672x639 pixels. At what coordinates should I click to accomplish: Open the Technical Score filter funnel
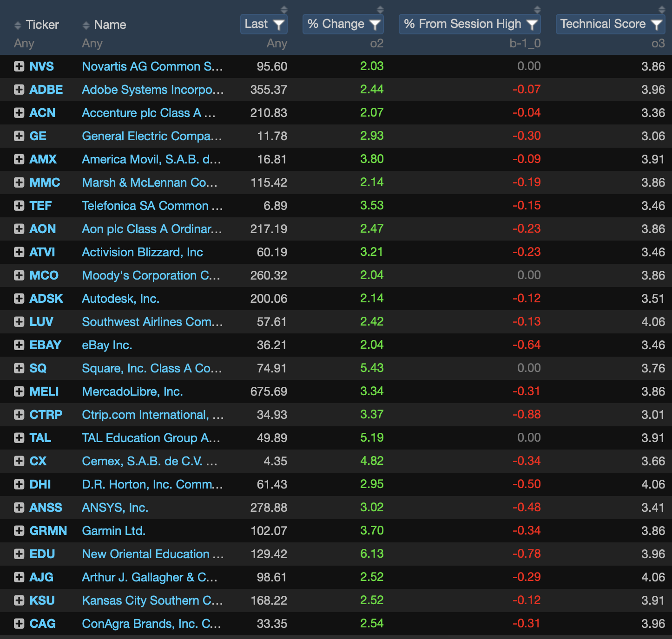657,25
